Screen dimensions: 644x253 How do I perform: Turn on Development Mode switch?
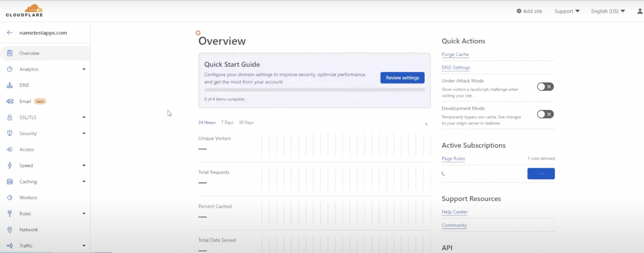coord(545,114)
